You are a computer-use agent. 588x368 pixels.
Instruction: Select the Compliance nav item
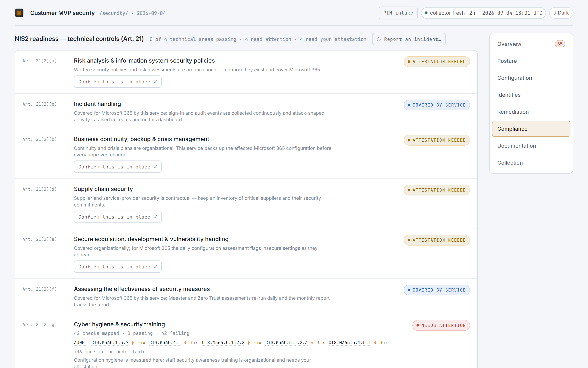[531, 129]
